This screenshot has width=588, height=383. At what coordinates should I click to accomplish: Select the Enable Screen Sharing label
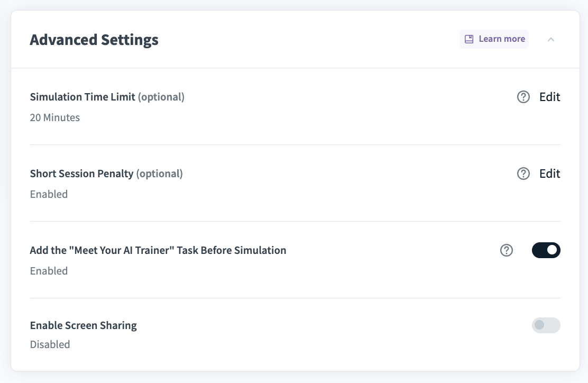(x=84, y=326)
